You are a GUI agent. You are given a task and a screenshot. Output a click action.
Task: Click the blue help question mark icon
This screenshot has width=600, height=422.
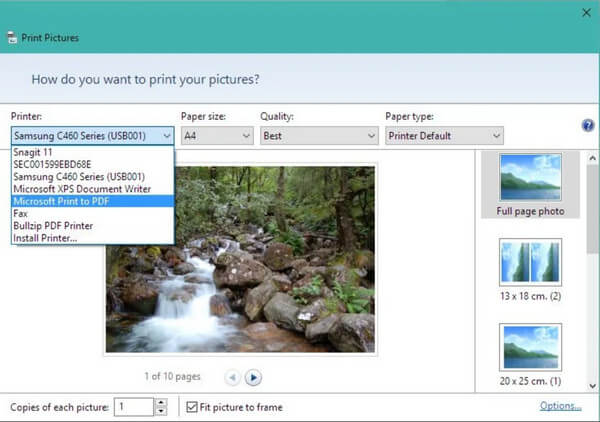pyautogui.click(x=588, y=126)
